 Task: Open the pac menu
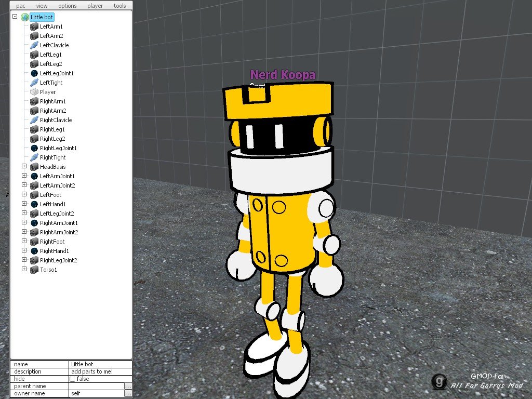coord(21,6)
